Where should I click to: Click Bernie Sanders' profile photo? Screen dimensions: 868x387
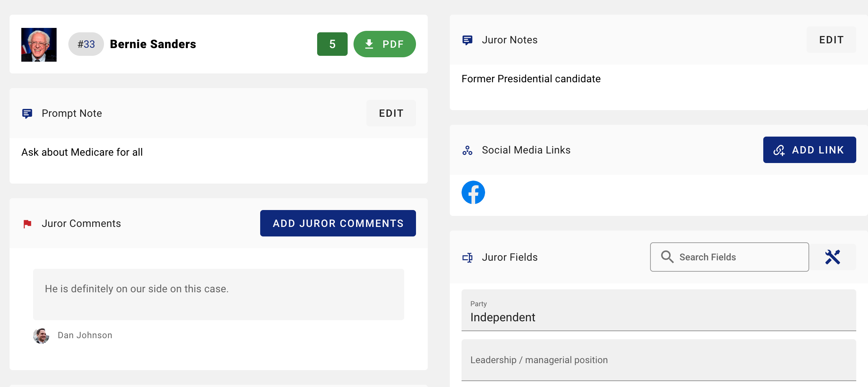[39, 44]
